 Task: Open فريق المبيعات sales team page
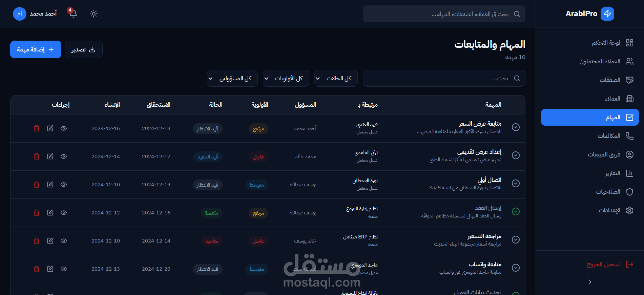pyautogui.click(x=590, y=154)
